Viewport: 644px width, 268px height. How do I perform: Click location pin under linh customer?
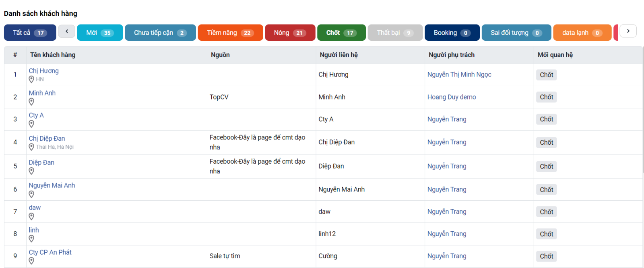[31, 239]
